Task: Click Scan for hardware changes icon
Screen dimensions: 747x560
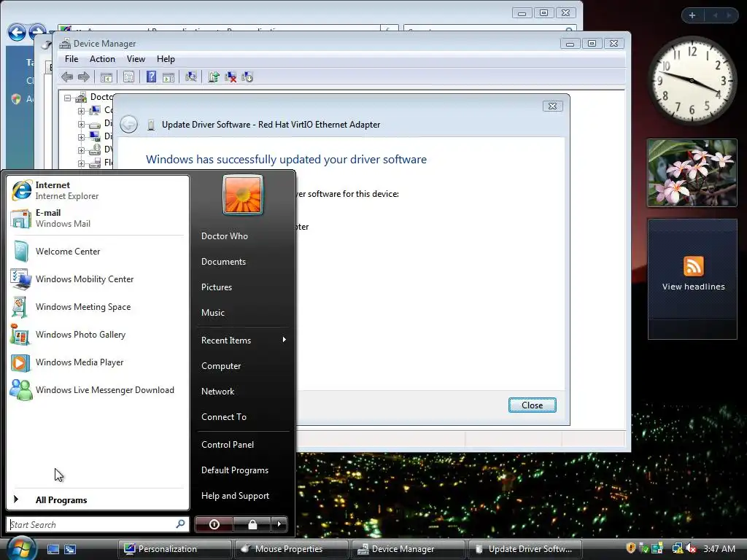Action: pos(191,77)
